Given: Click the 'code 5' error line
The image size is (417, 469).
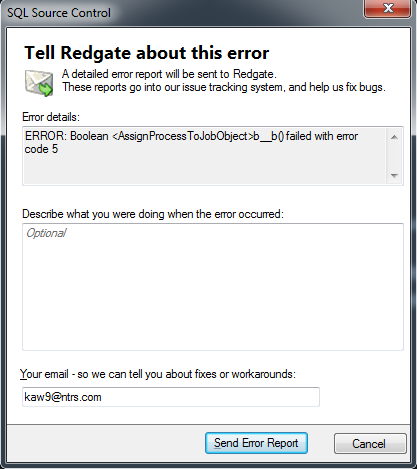Looking at the screenshot, I should click(41, 149).
